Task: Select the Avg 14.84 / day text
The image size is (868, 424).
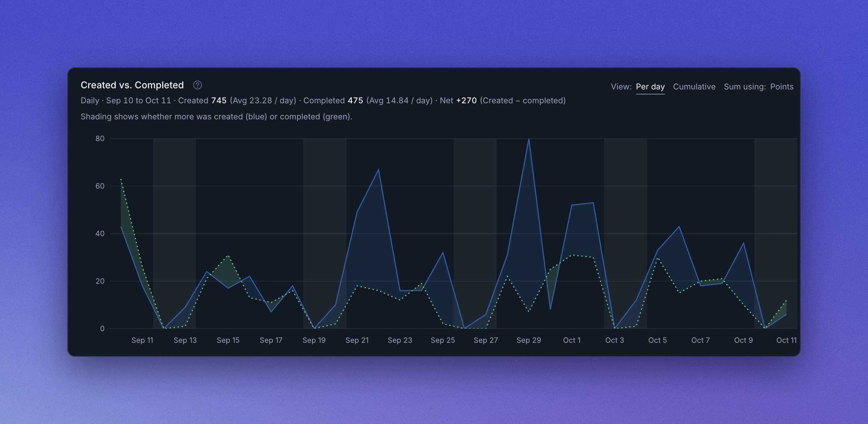Action: [x=400, y=101]
